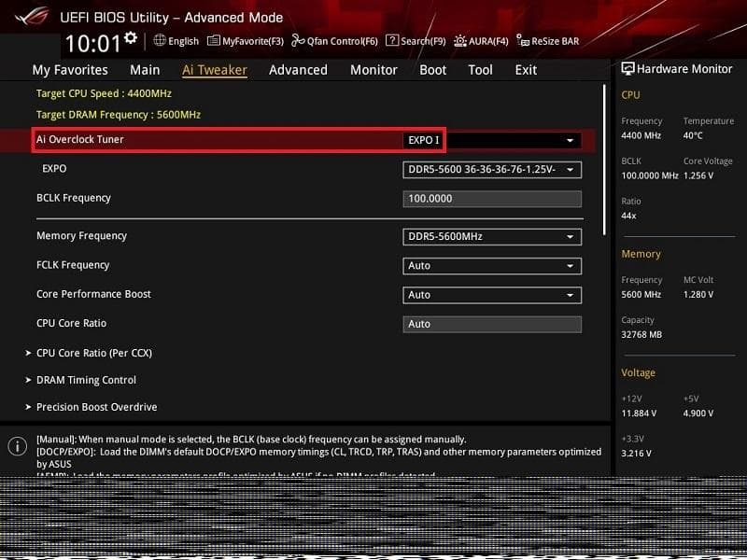Open the Monitor tab
This screenshot has width=747, height=560.
[x=373, y=70]
